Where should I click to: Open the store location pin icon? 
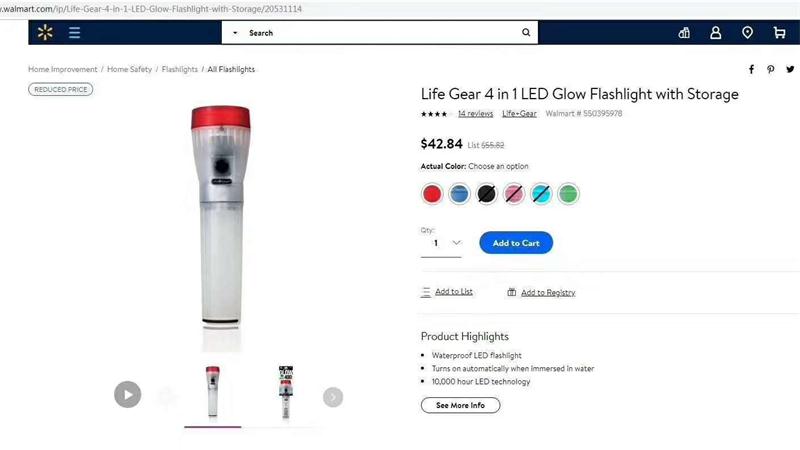coord(747,33)
